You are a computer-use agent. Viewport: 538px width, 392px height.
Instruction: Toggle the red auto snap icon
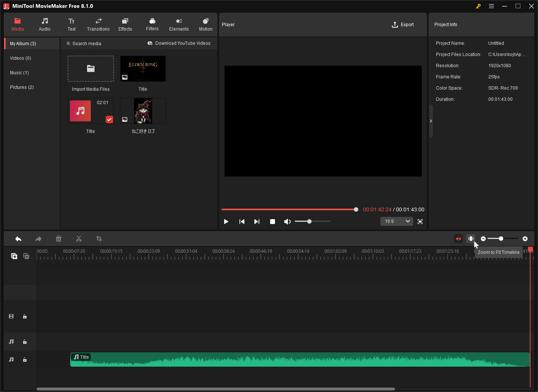[458, 239]
